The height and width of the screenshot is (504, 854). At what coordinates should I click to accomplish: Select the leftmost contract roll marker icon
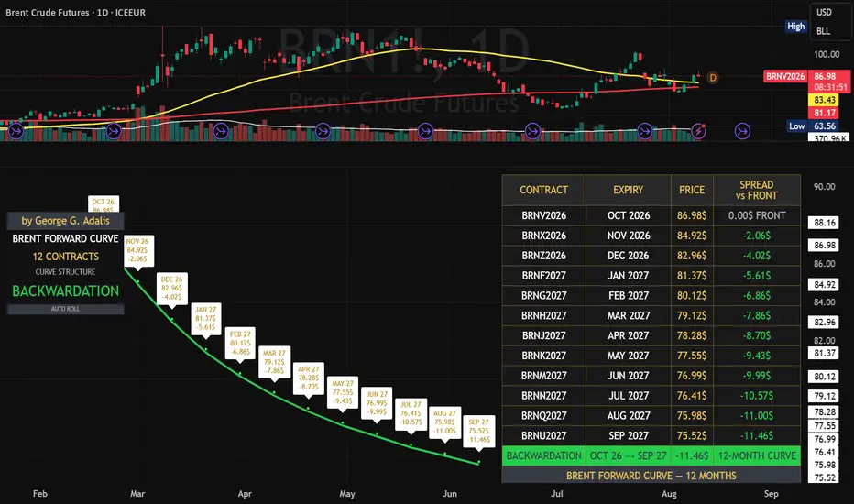point(16,131)
